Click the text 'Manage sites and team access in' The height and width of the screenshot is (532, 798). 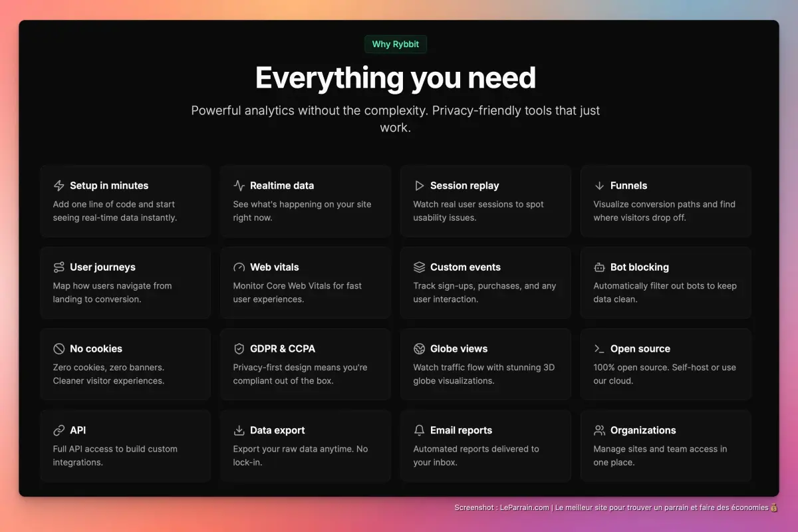click(x=660, y=449)
